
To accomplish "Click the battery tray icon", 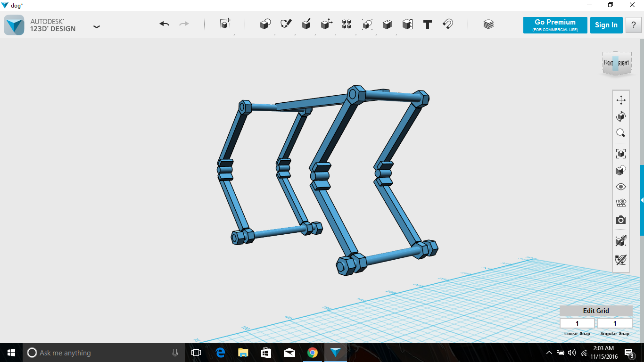I will click(x=561, y=353).
